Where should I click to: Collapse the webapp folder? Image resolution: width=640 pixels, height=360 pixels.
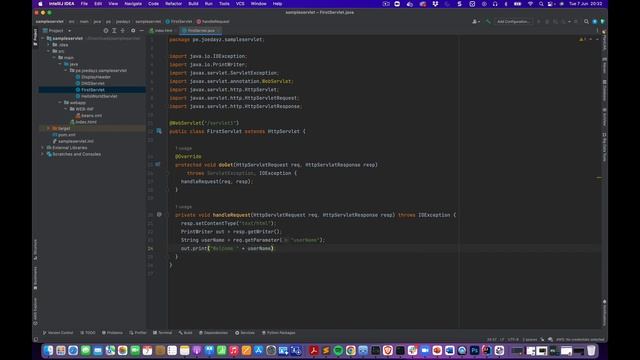click(x=60, y=102)
